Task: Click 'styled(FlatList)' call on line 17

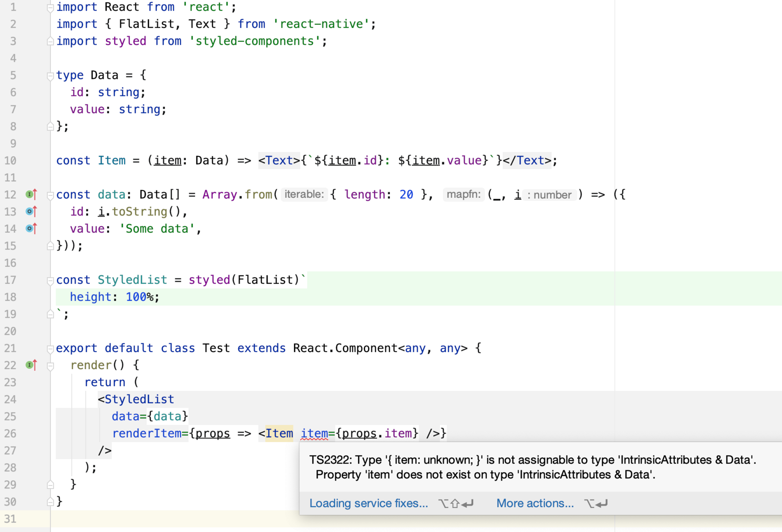Action: pyautogui.click(x=244, y=280)
